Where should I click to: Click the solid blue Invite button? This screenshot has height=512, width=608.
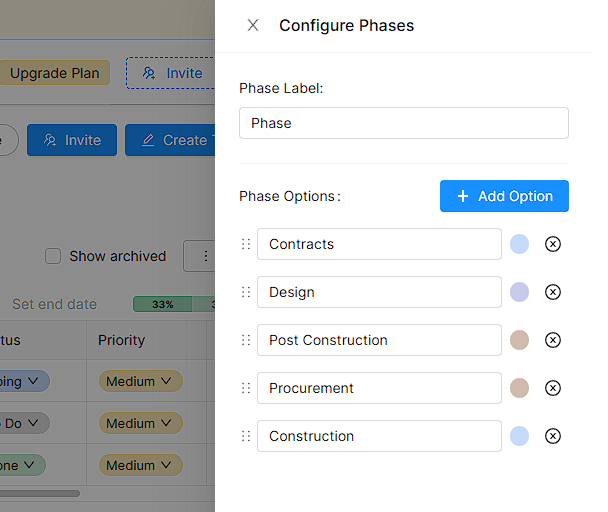[71, 140]
